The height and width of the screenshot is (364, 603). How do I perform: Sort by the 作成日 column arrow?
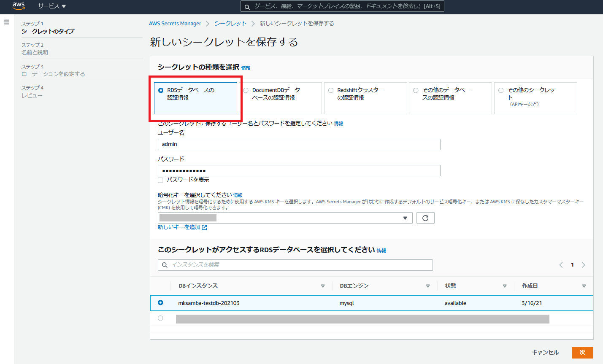pyautogui.click(x=584, y=286)
